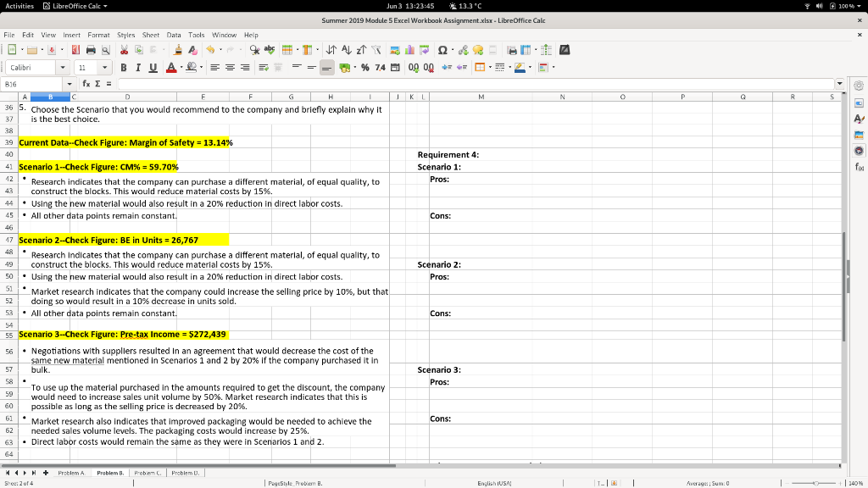Insert an image
Viewport: 868px width, 488px height.
click(x=395, y=50)
